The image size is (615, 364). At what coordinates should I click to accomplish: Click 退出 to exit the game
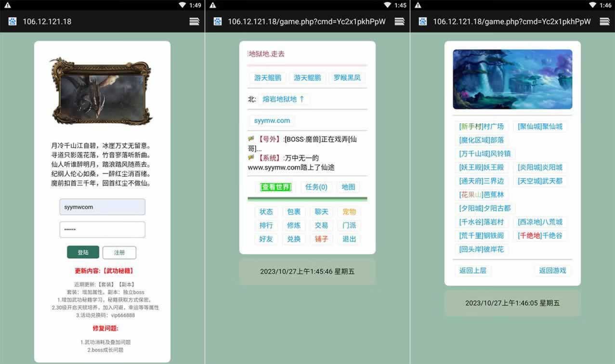click(x=349, y=239)
